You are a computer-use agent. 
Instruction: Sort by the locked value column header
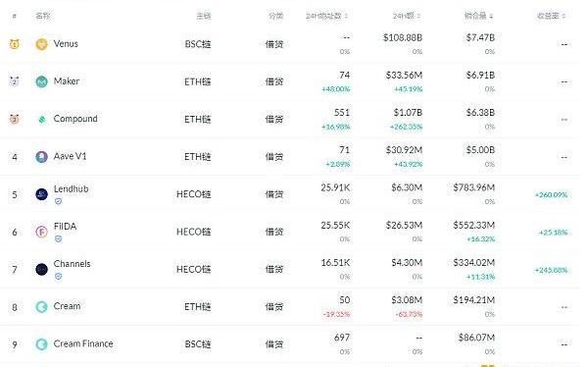coord(478,16)
